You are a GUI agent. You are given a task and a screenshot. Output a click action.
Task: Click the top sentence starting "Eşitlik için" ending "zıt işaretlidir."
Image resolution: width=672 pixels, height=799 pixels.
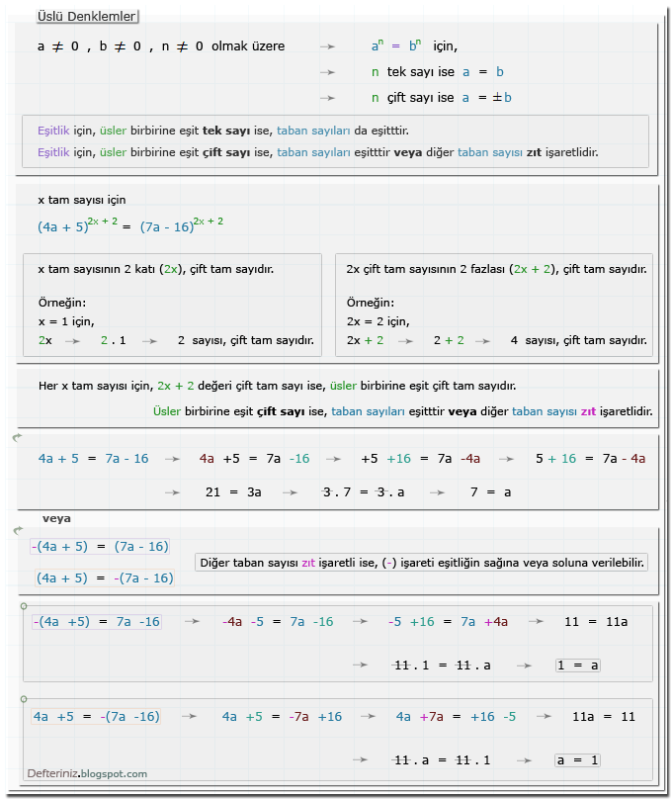(x=317, y=152)
